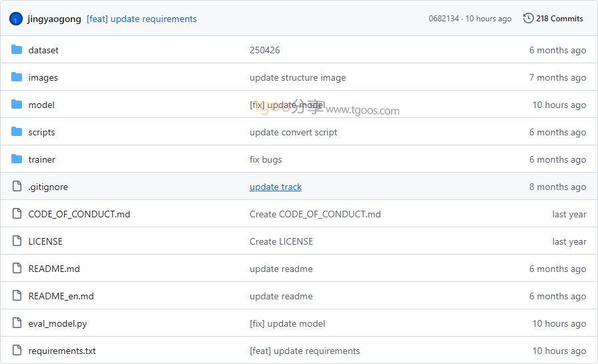This screenshot has width=598, height=364.
Task: Click the dataset folder icon
Action: point(17,50)
